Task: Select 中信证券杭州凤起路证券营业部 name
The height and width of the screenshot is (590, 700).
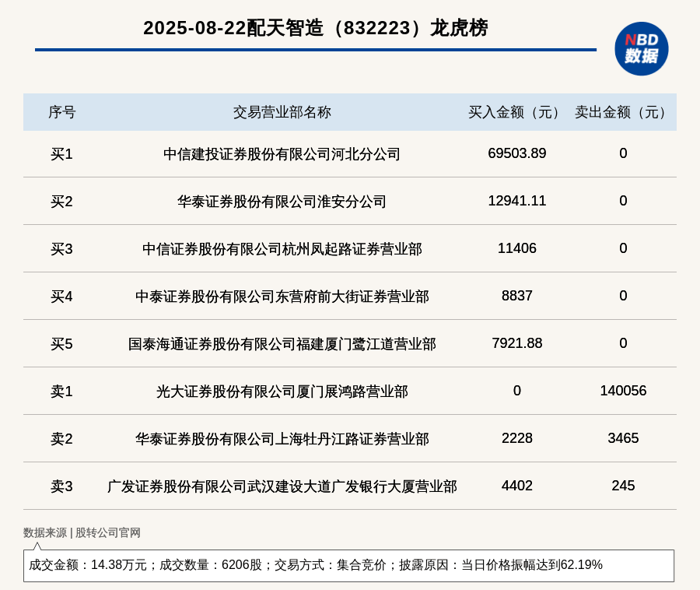Action: [x=282, y=249]
